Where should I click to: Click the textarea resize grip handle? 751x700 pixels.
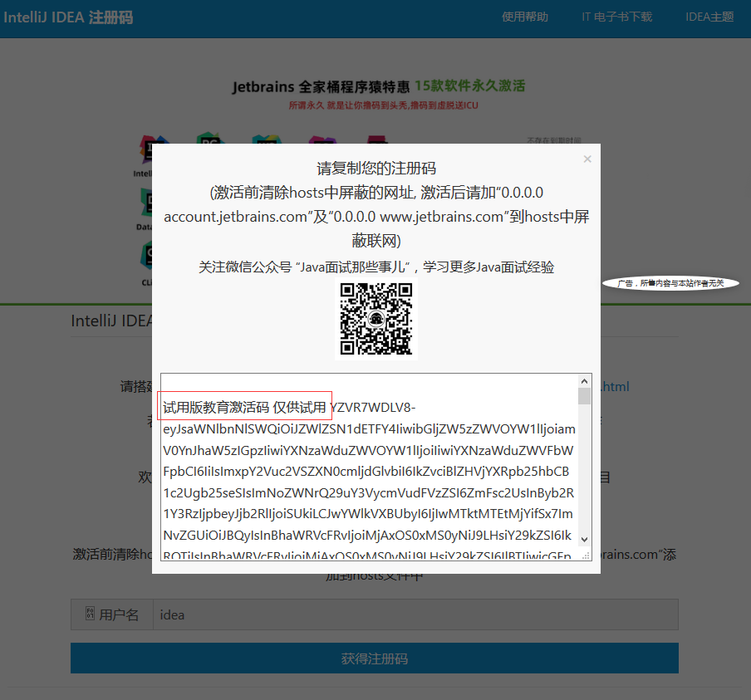586,556
